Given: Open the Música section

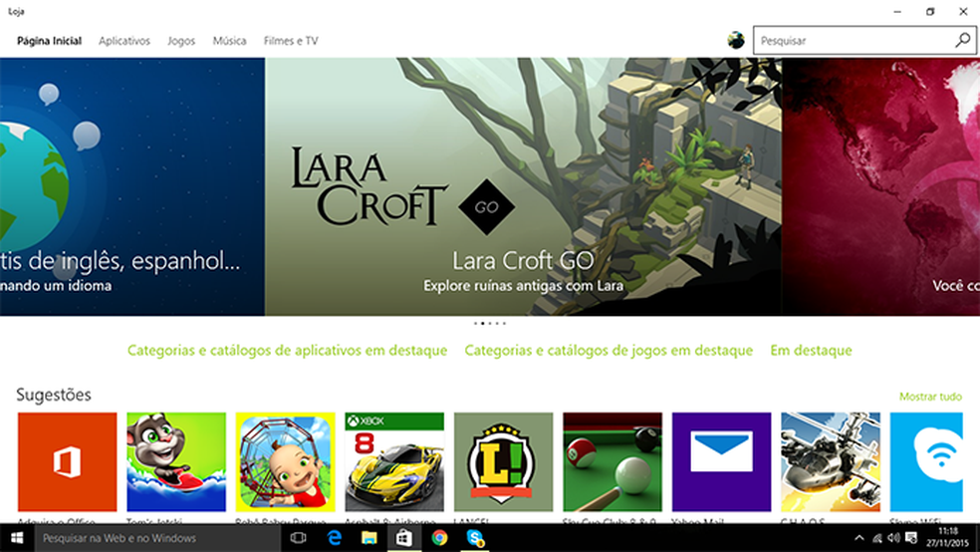Looking at the screenshot, I should [x=229, y=41].
